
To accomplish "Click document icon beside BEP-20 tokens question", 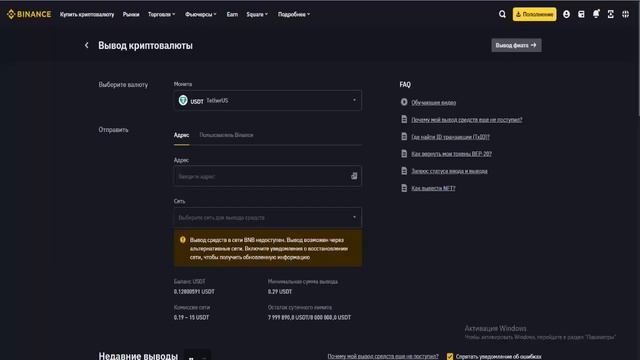I will click(404, 153).
